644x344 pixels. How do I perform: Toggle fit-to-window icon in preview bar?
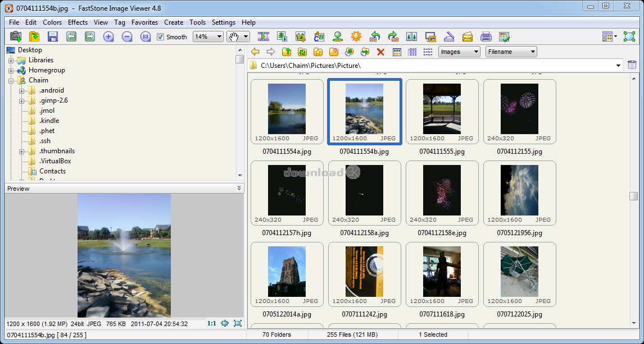225,323
